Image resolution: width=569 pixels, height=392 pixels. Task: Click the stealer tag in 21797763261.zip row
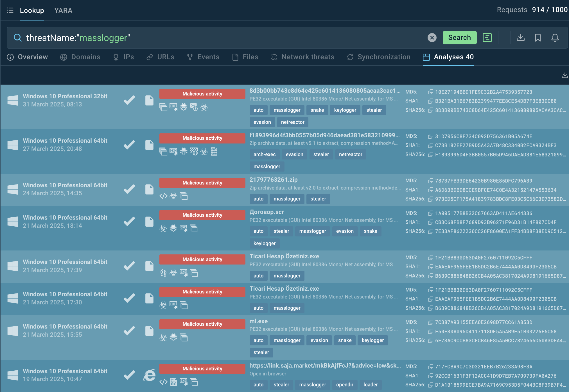318,199
